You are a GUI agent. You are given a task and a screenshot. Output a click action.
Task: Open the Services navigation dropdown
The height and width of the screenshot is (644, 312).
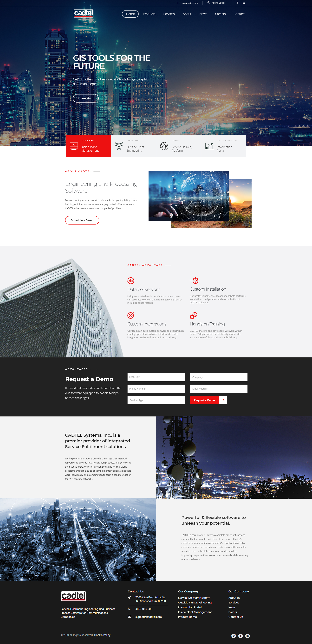click(169, 14)
